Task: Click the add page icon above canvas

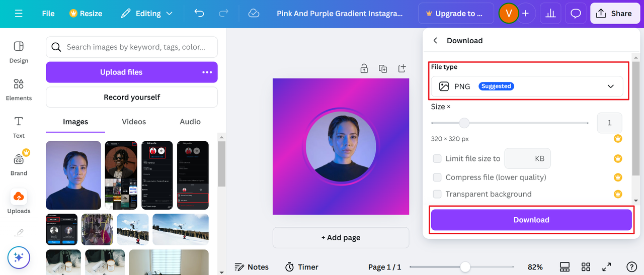Action: coord(402,69)
